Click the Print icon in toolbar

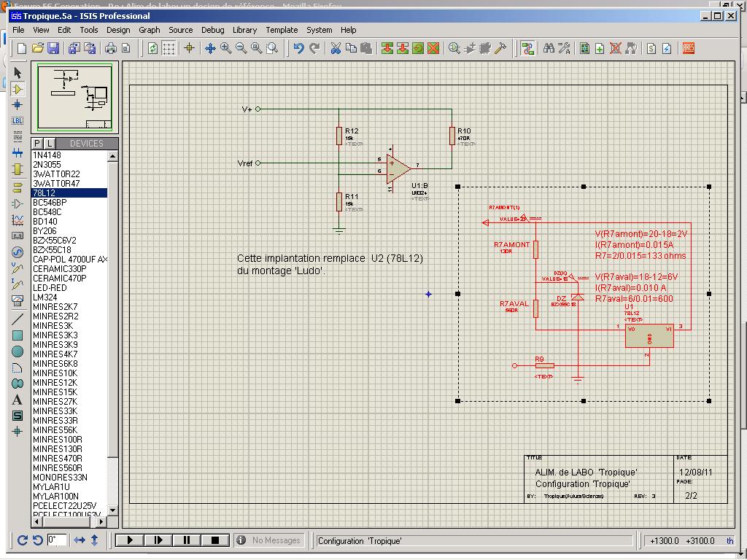click(111, 48)
